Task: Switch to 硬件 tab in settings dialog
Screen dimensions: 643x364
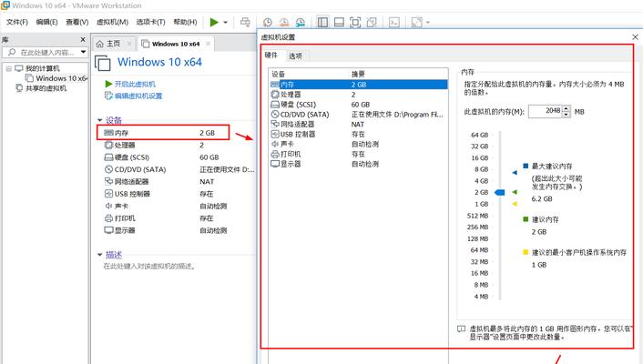Action: click(x=271, y=55)
